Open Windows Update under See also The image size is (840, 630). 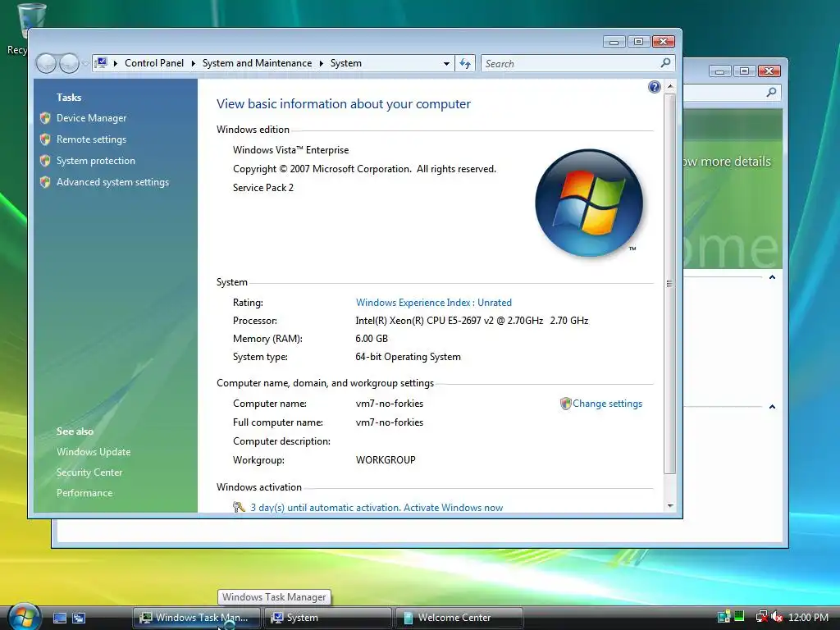pyautogui.click(x=94, y=452)
